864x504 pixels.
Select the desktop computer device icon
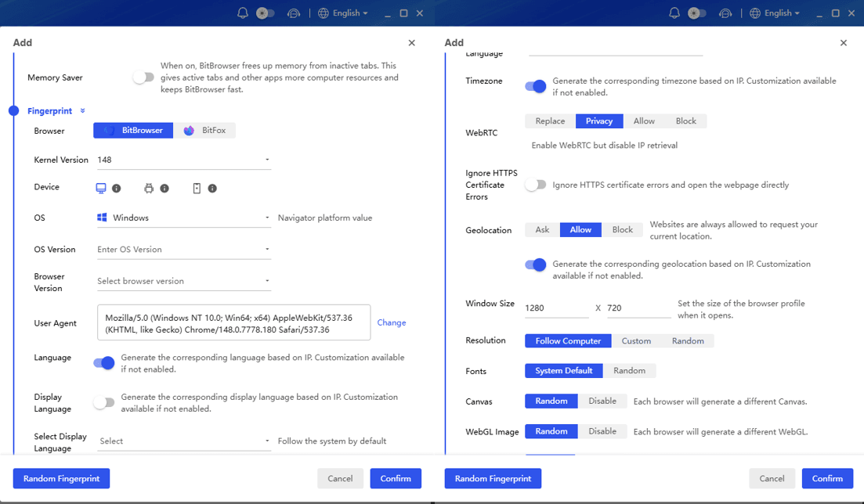[x=101, y=189]
